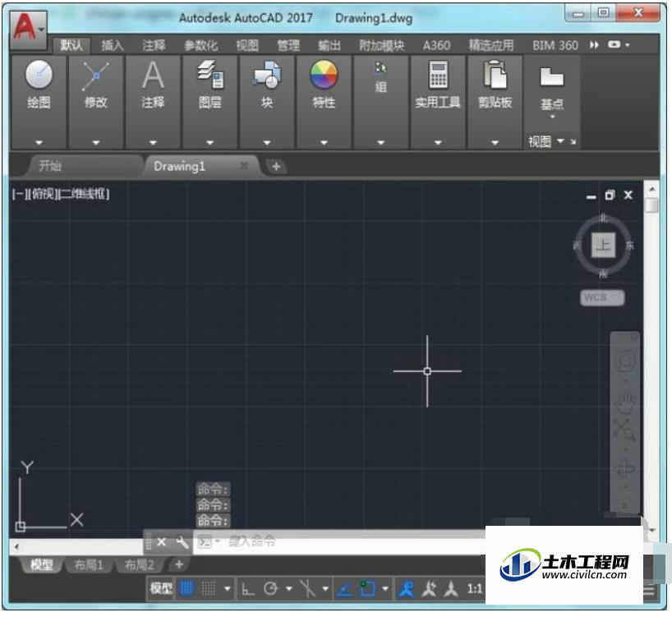
Task: Switch to the 输出 ribbon tab
Action: pyautogui.click(x=329, y=45)
